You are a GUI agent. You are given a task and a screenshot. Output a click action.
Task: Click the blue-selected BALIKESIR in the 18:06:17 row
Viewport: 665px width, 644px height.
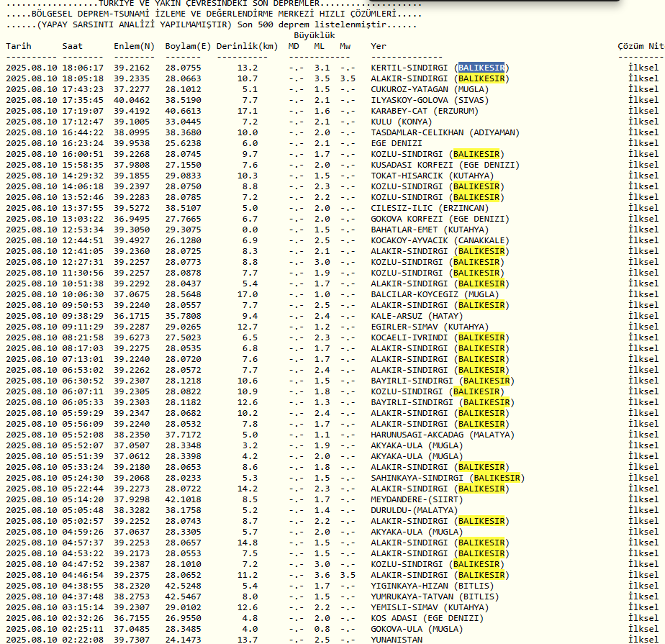[x=481, y=68]
